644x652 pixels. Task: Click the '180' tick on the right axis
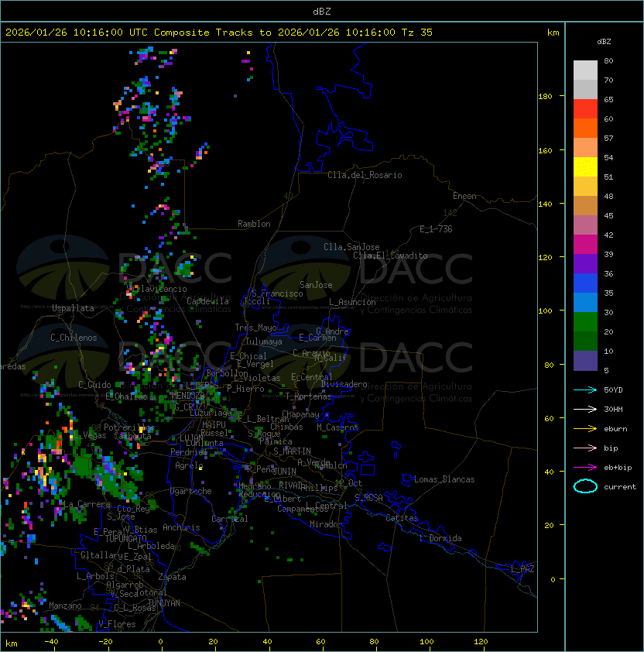[545, 96]
